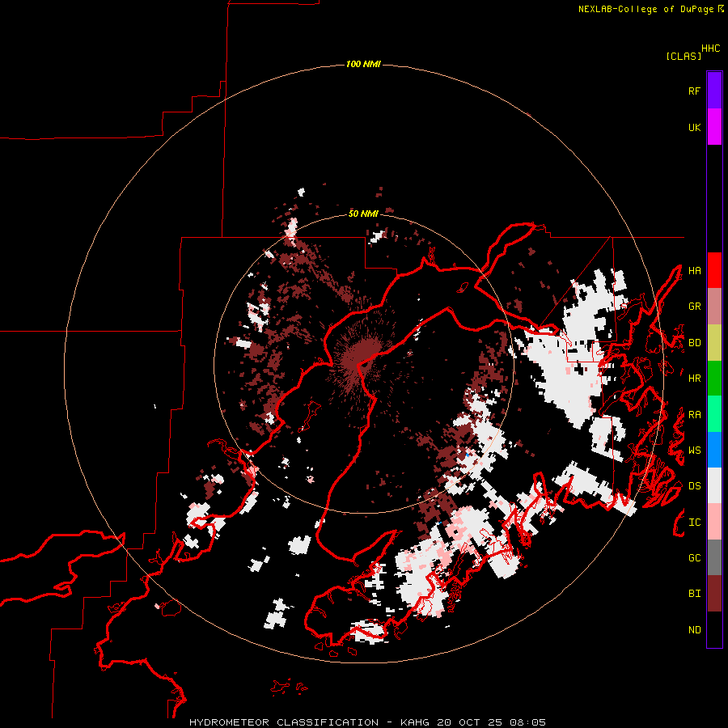This screenshot has width=728, height=728.
Task: Click the RF legend label
Action: (x=694, y=91)
